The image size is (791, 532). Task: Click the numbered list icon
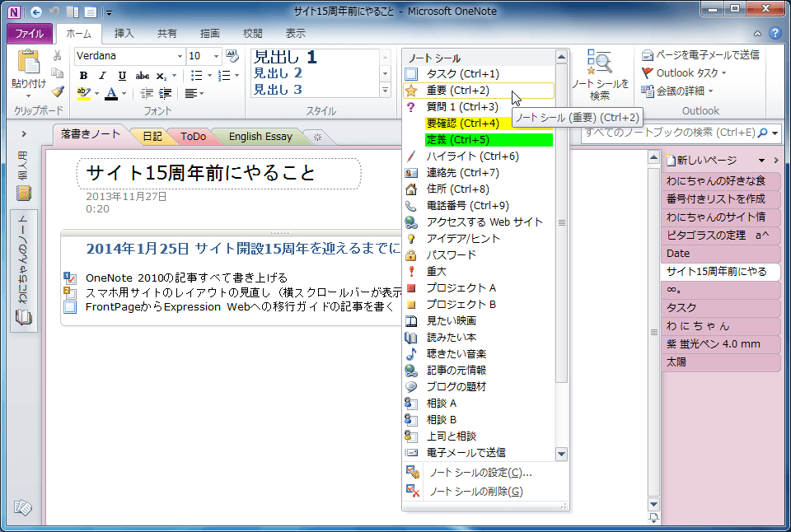[224, 76]
